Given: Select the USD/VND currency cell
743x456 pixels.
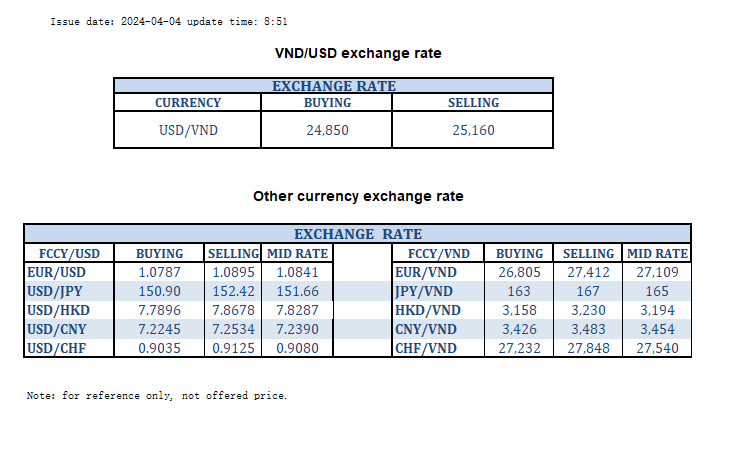Looking at the screenshot, I should [188, 130].
